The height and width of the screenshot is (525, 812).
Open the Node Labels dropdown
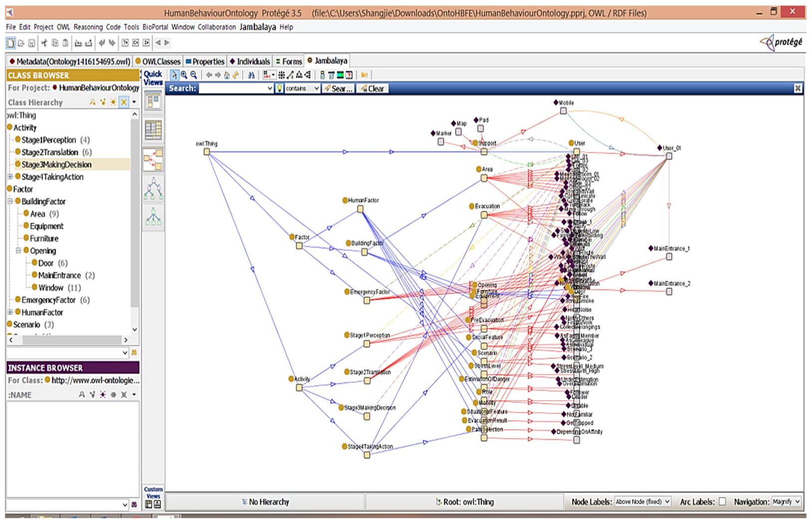pyautogui.click(x=642, y=502)
